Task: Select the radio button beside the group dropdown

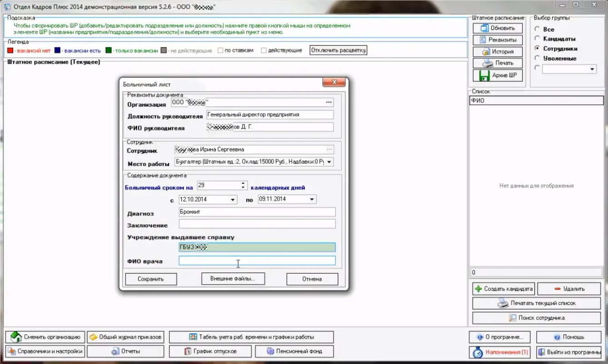Action: [537, 68]
